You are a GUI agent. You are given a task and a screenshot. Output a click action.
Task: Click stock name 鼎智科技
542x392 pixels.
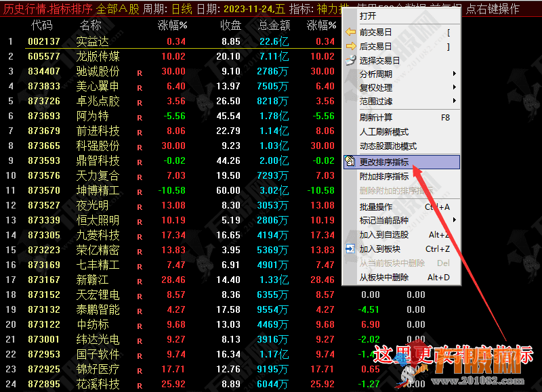click(98, 160)
